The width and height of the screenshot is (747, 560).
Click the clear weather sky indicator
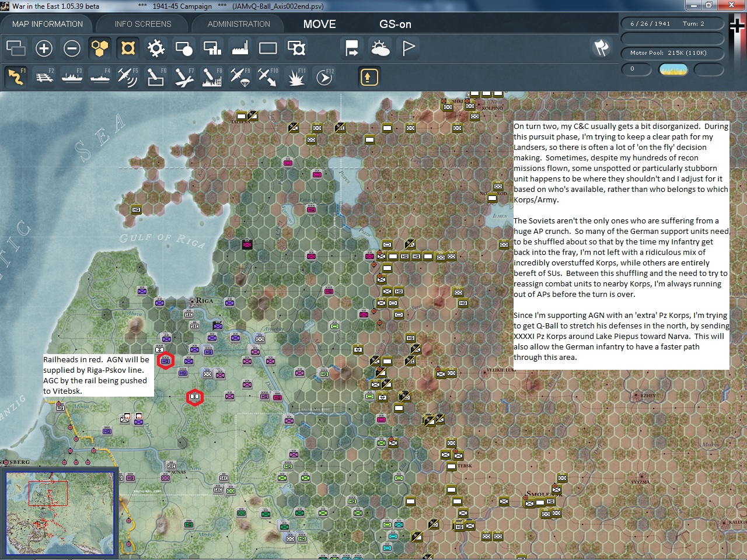pyautogui.click(x=673, y=69)
